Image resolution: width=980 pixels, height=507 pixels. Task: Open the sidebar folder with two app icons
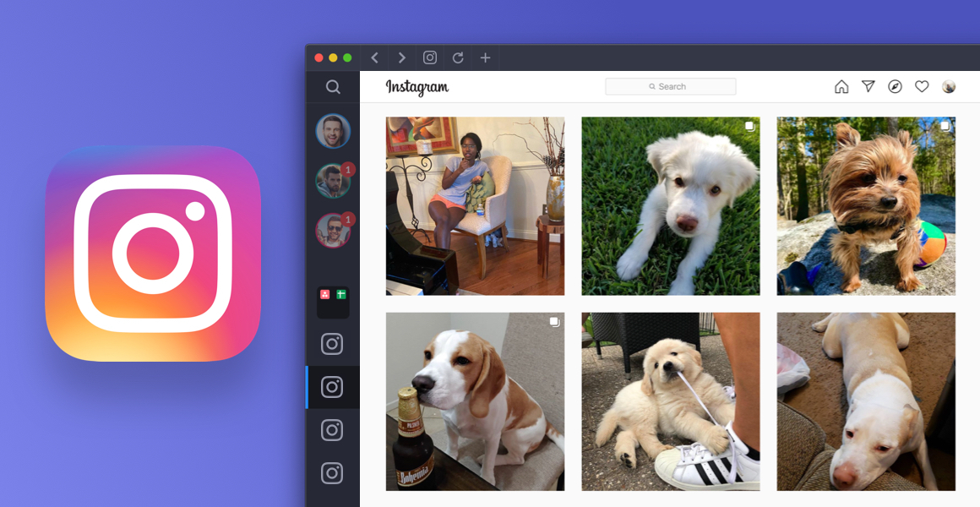(x=333, y=303)
